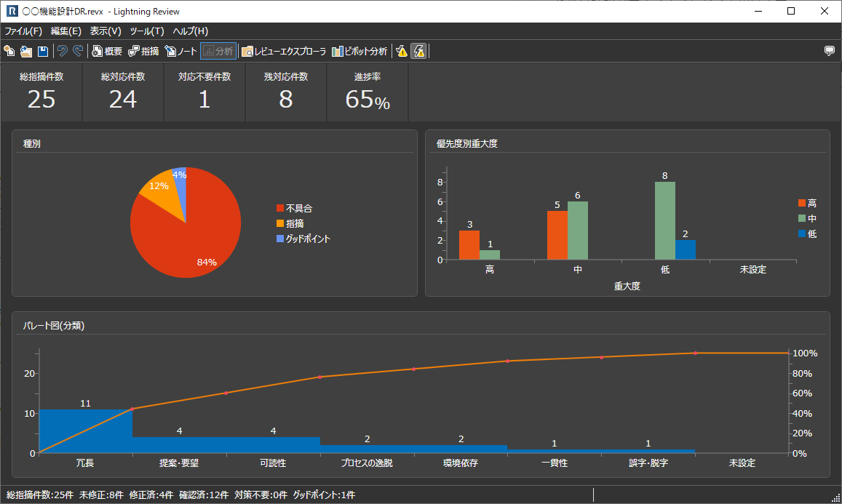The height and width of the screenshot is (504, 842).
Task: Click the 優先度別重大度 panel title
Action: pos(467,144)
